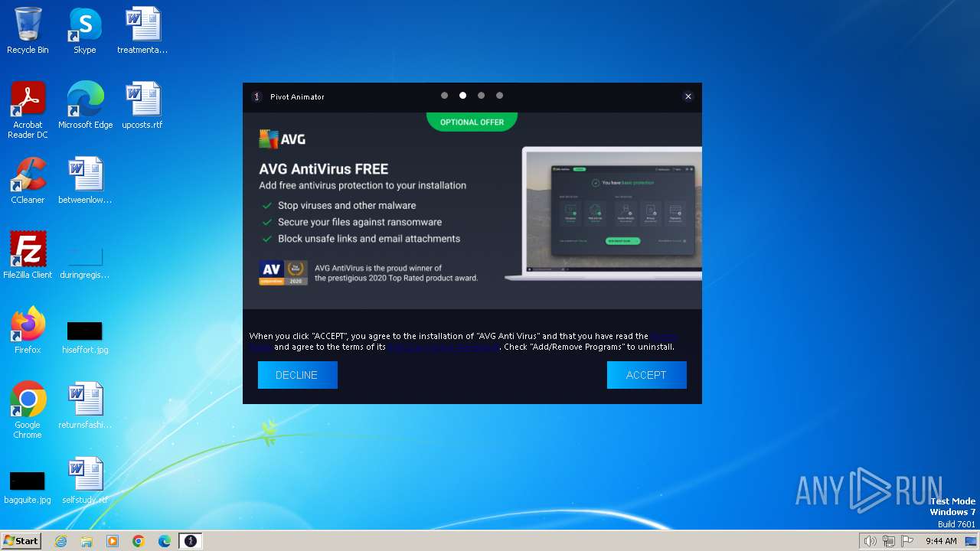Click the AVG logo in the offer
This screenshot has width=980, height=551.
283,139
